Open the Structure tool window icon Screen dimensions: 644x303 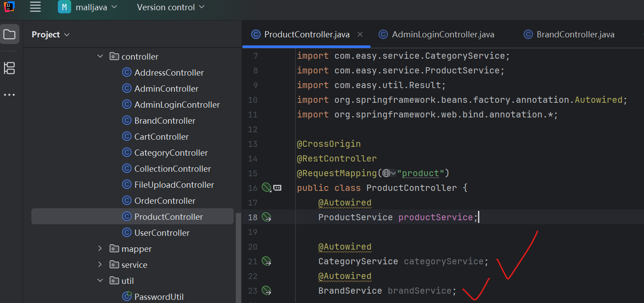[x=9, y=68]
